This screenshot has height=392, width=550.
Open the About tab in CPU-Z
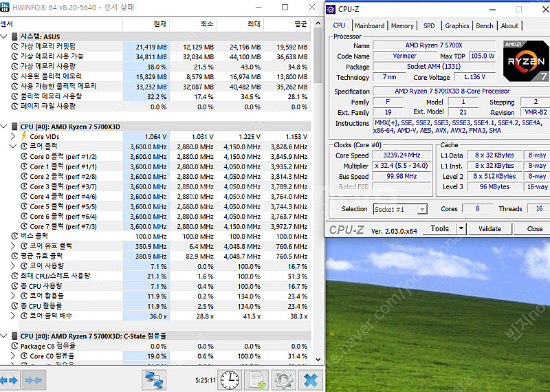509,25
